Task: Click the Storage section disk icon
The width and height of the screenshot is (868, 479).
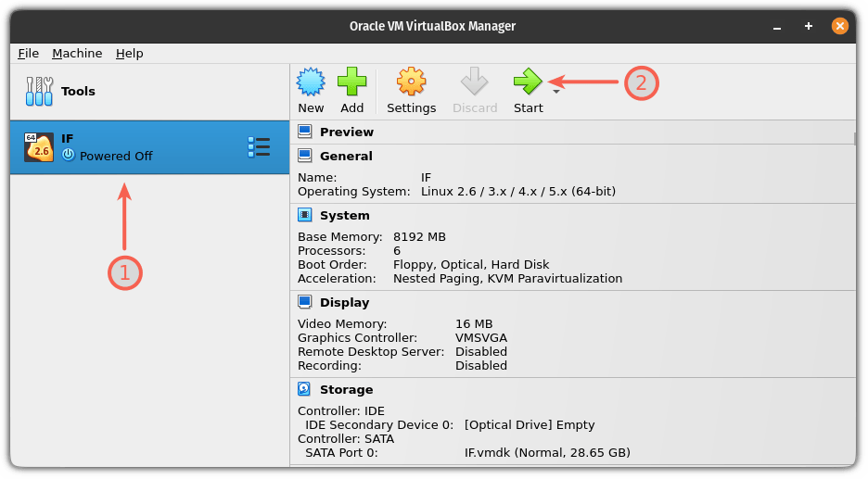Action: click(x=304, y=389)
